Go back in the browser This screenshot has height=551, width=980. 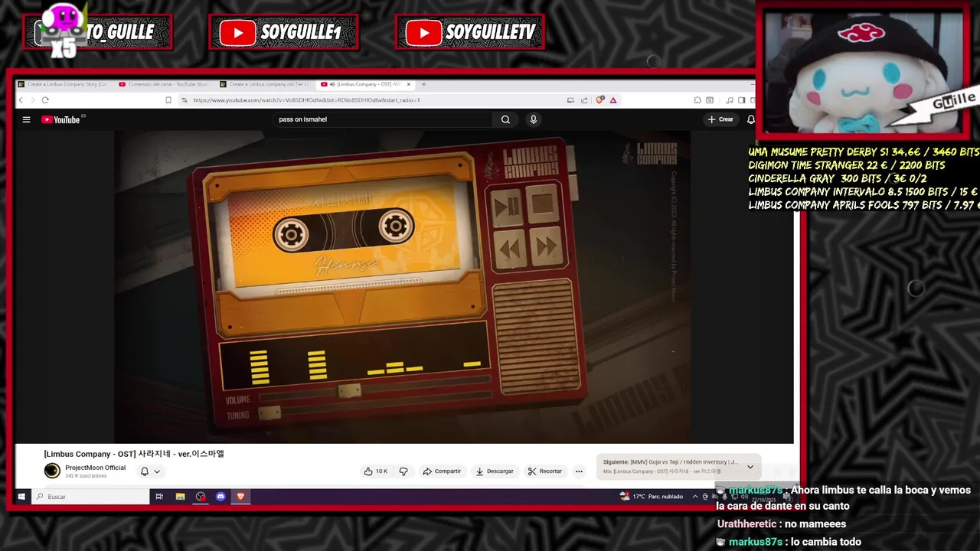pyautogui.click(x=21, y=100)
